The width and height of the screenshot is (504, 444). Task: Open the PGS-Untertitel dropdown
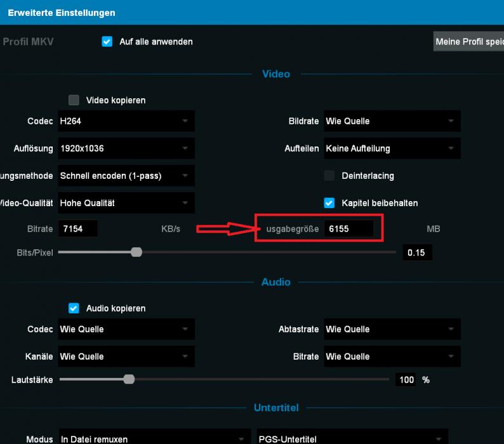[x=351, y=439]
